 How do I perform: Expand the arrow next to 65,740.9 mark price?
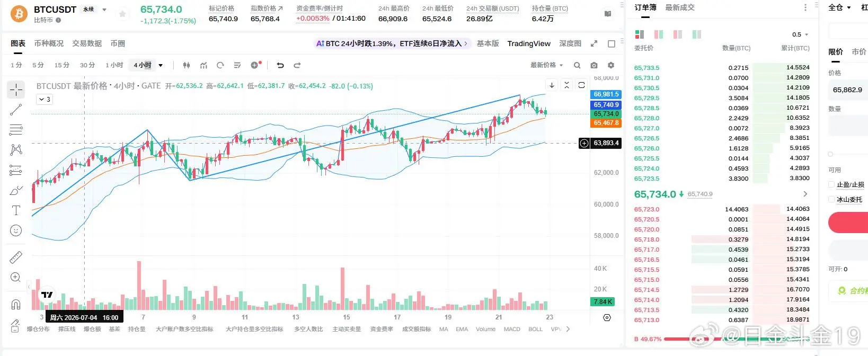tap(805, 194)
